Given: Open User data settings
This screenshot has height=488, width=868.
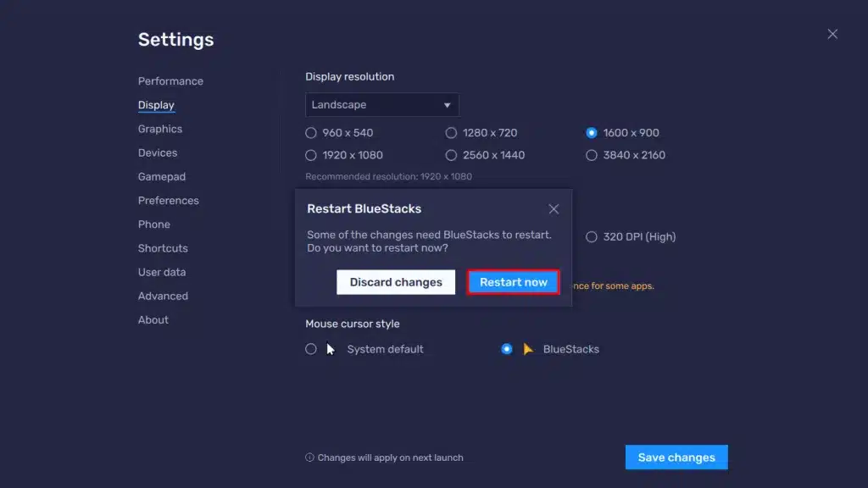Looking at the screenshot, I should tap(162, 272).
